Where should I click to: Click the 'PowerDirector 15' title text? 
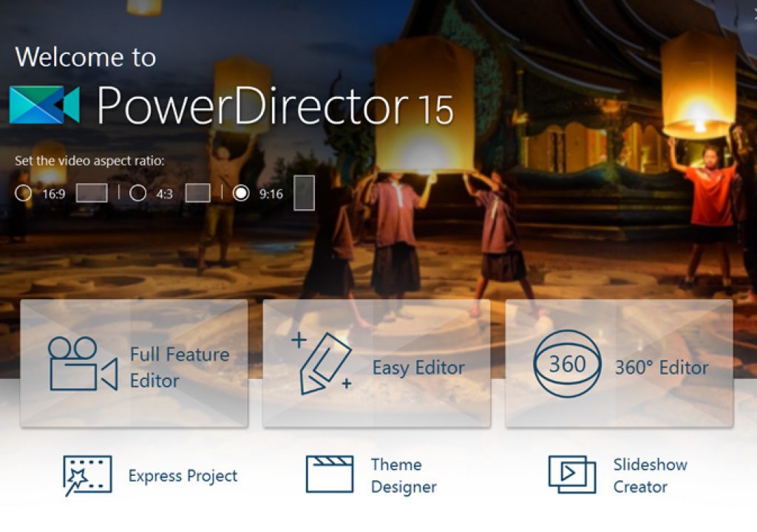[275, 105]
